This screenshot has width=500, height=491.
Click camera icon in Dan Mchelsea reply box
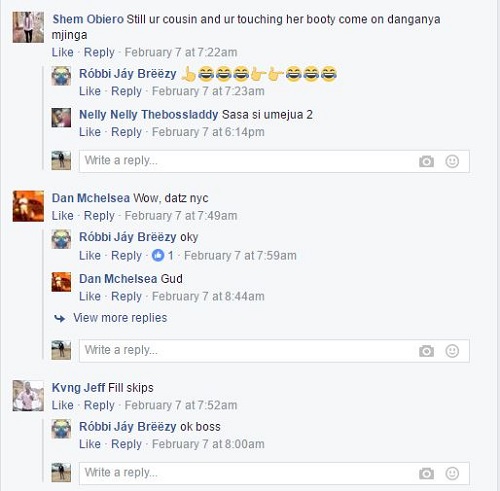(x=426, y=351)
